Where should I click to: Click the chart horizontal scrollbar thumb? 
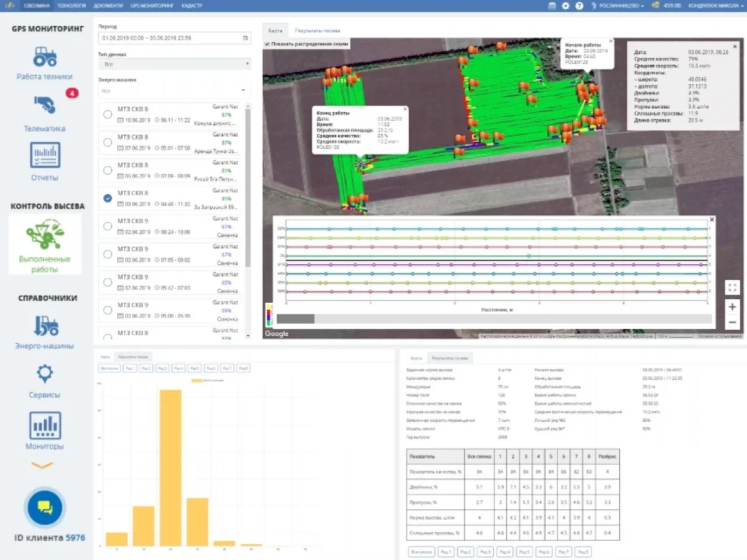click(295, 319)
